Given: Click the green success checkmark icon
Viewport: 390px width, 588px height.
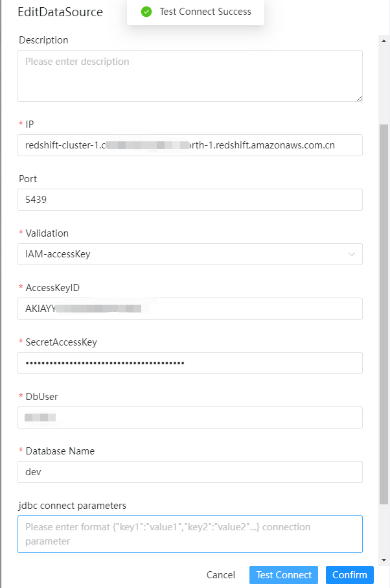Looking at the screenshot, I should [x=146, y=12].
